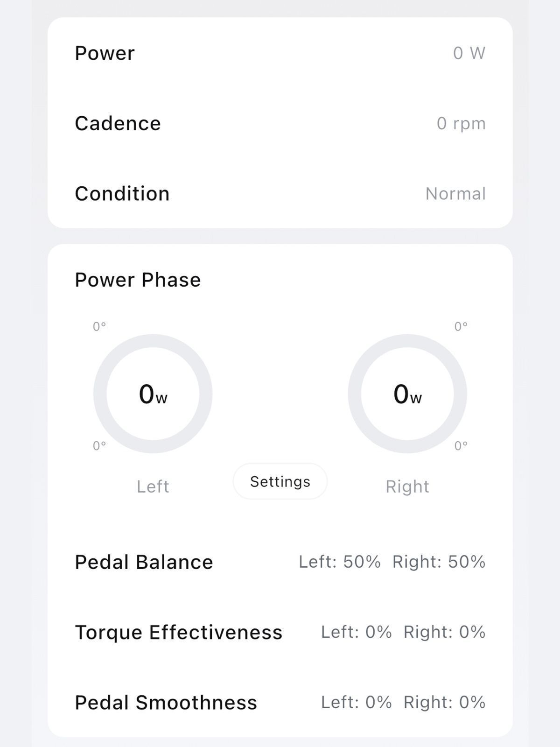Select the Condition row label

coord(122,194)
